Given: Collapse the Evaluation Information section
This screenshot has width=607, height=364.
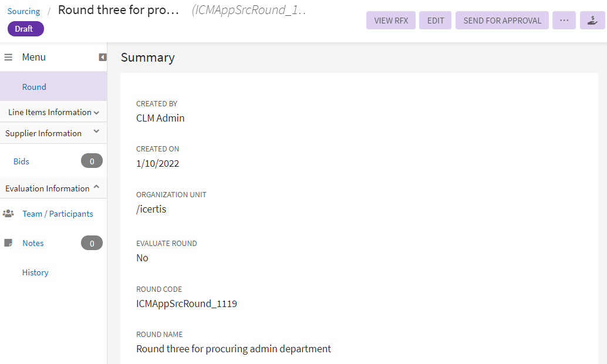Looking at the screenshot, I should point(97,187).
